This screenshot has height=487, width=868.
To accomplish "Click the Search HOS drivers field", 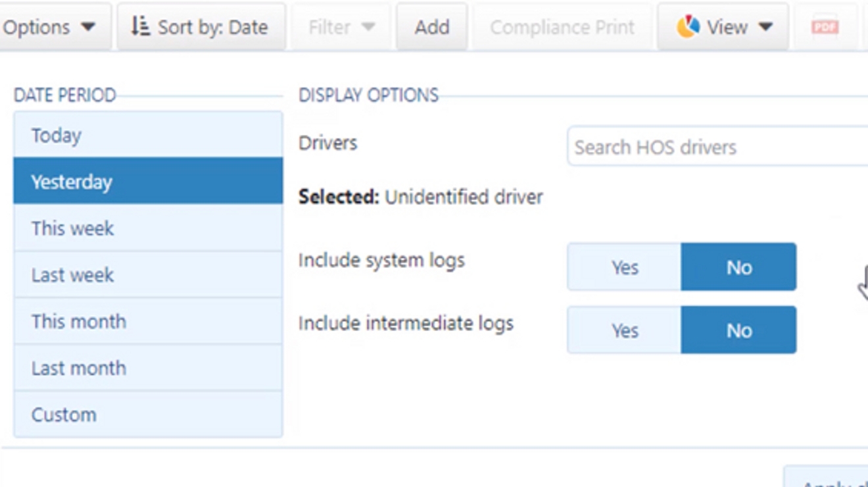I will point(717,147).
